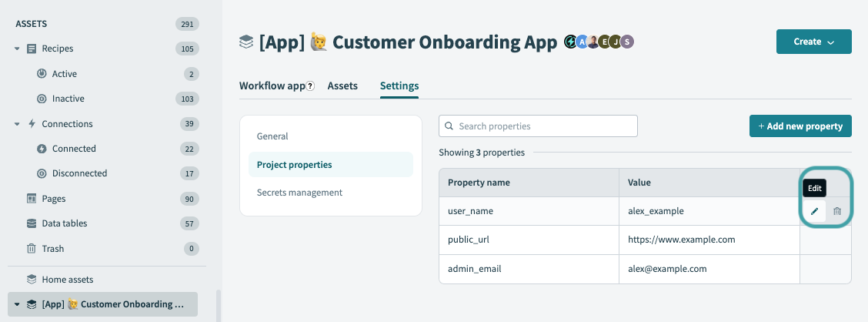Collapse the Recipes tree section
Viewport: 868px width, 322px height.
[x=18, y=49]
